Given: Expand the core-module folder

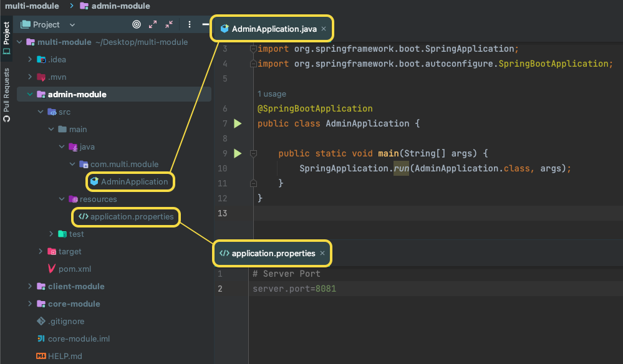Looking at the screenshot, I should pos(30,304).
